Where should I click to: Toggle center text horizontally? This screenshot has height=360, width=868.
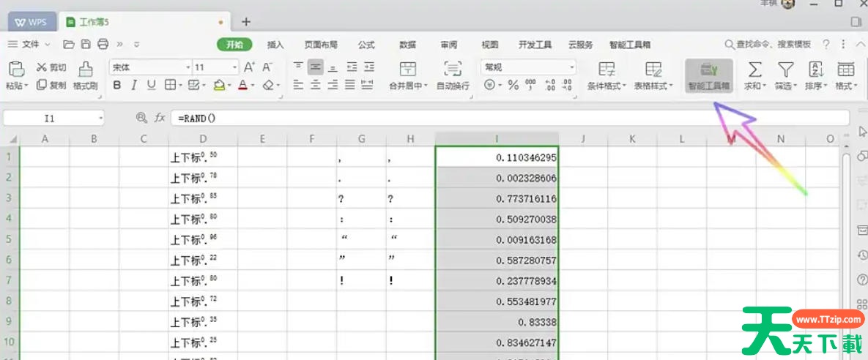(316, 85)
